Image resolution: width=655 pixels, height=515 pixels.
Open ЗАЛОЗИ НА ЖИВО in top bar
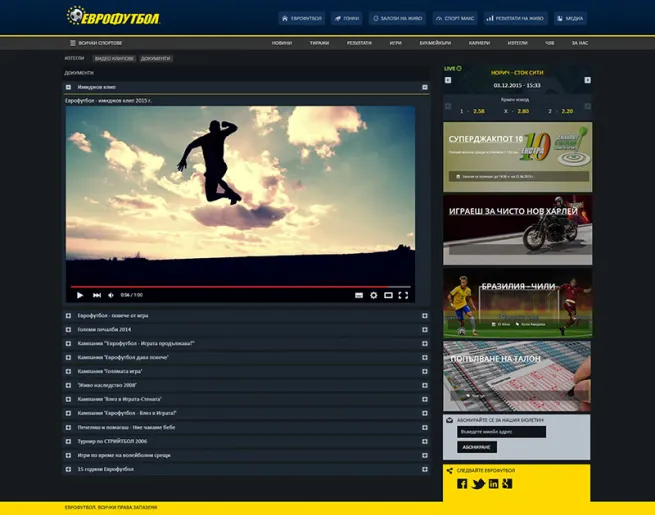pos(397,18)
